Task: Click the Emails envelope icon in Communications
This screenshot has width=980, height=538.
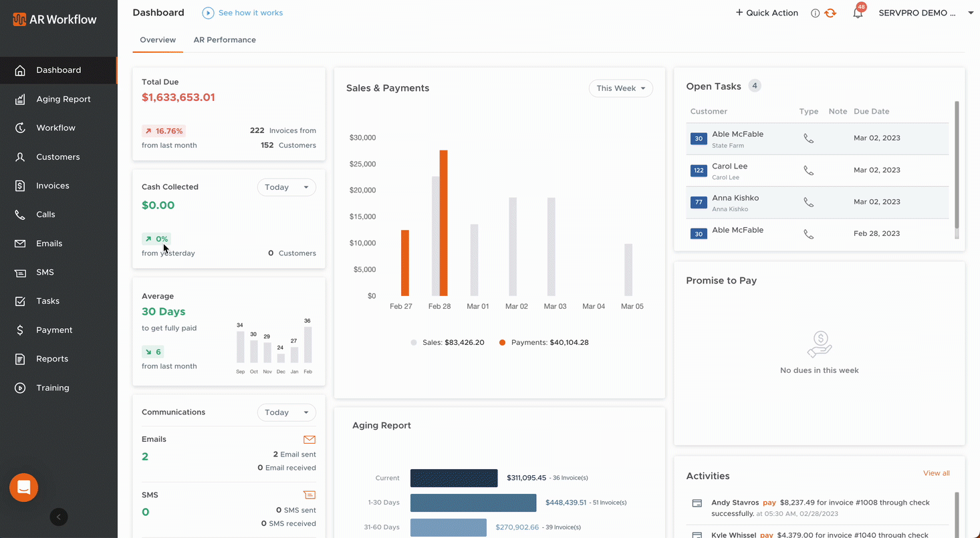Action: 309,440
